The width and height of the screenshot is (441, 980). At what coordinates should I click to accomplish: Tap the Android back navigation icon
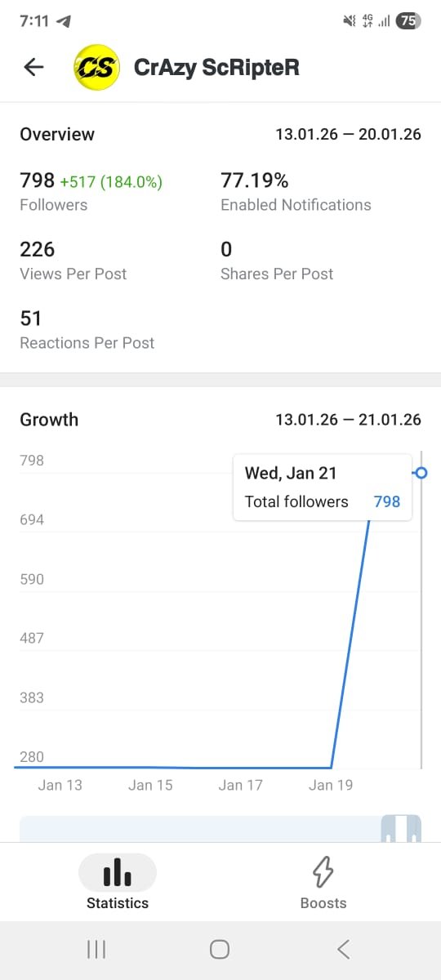[x=344, y=949]
